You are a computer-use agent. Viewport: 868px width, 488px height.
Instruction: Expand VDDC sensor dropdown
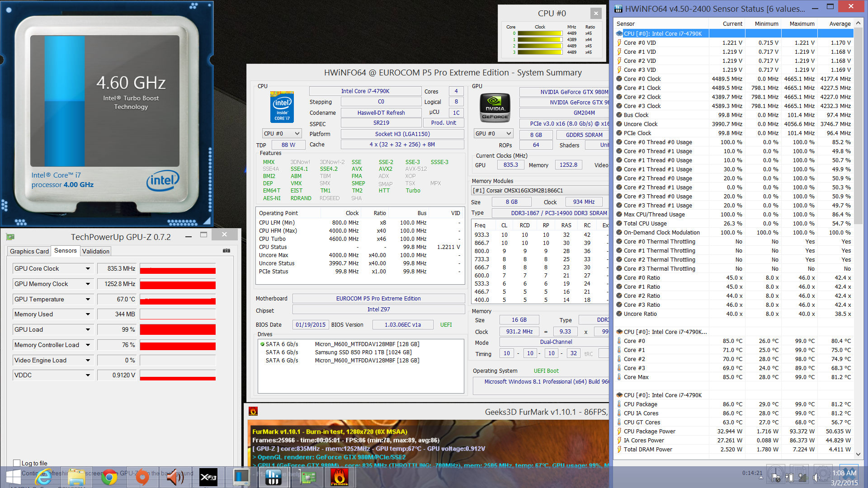[x=88, y=375]
